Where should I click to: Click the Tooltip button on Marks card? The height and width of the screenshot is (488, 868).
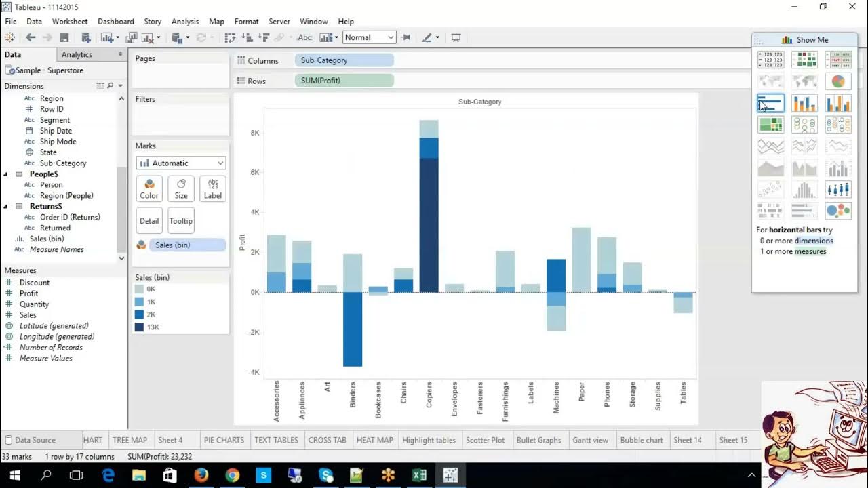(x=181, y=221)
